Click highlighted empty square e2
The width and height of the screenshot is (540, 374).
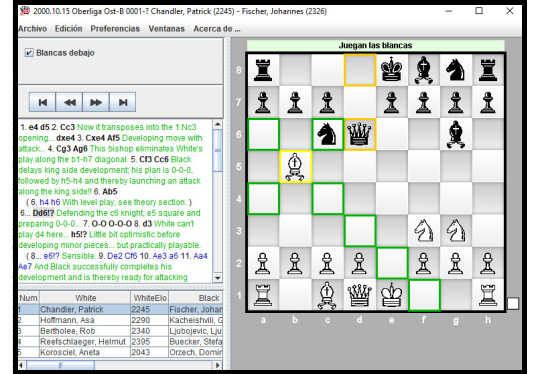(392, 263)
